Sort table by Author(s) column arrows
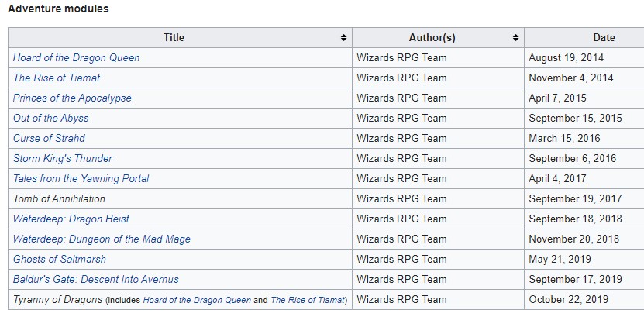This screenshot has height=317, width=644. pyautogui.click(x=515, y=38)
